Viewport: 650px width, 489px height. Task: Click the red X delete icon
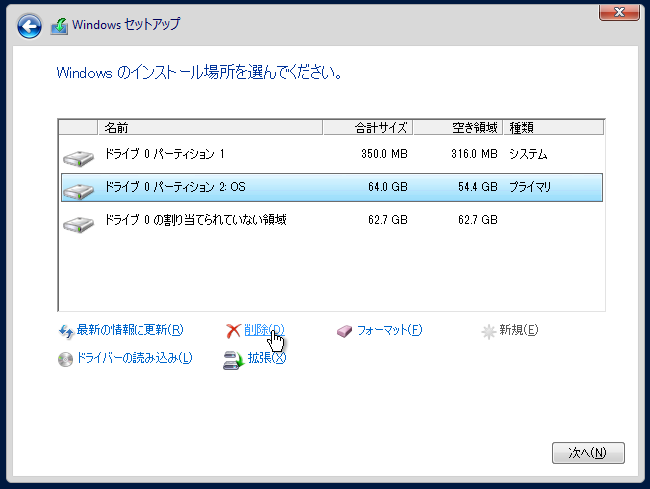(x=233, y=331)
